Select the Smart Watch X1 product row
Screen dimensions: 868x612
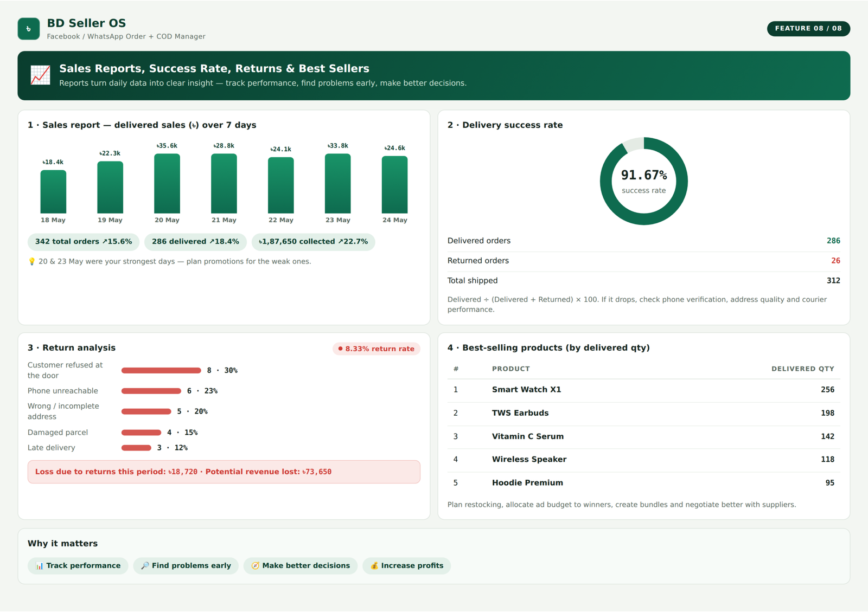(x=644, y=390)
